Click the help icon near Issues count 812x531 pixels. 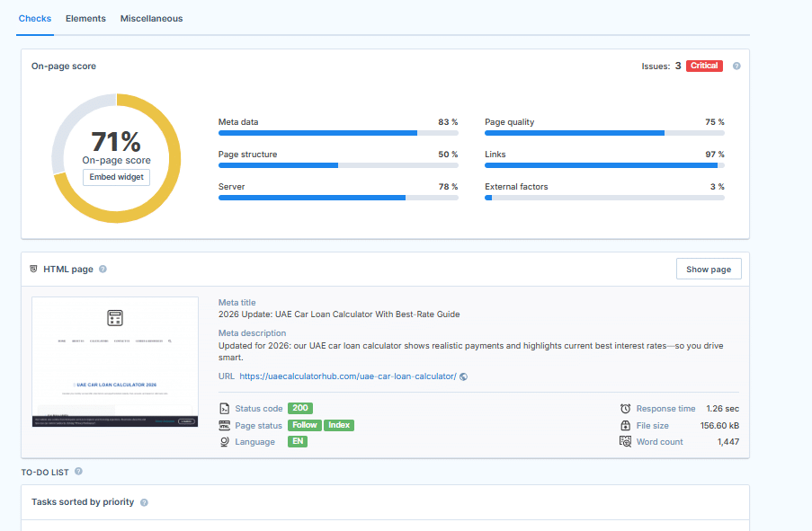coord(736,66)
